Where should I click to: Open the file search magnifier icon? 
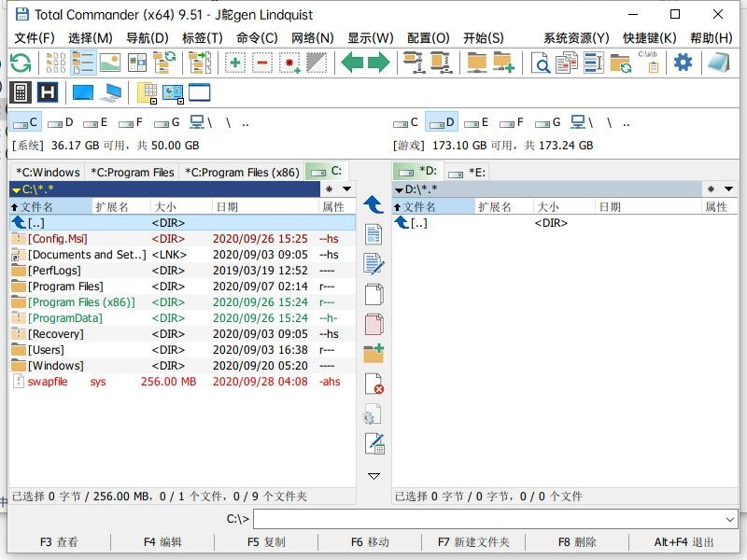click(540, 63)
